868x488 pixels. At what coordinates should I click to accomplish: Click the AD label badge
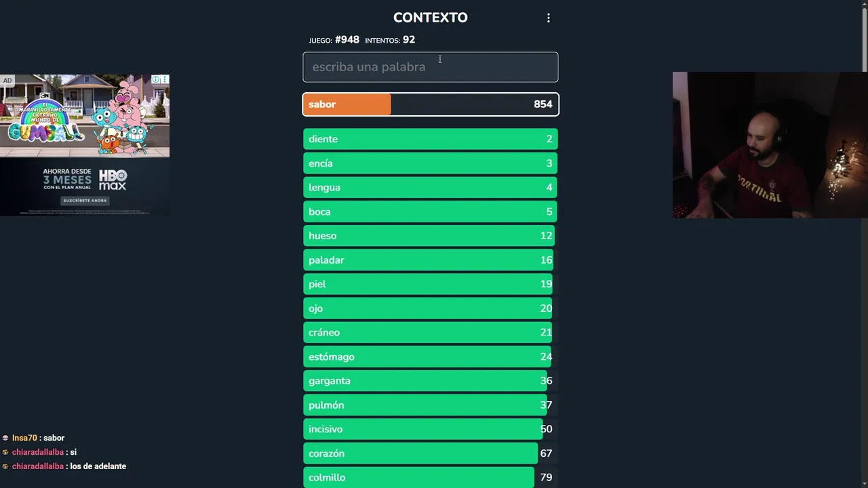(x=7, y=81)
